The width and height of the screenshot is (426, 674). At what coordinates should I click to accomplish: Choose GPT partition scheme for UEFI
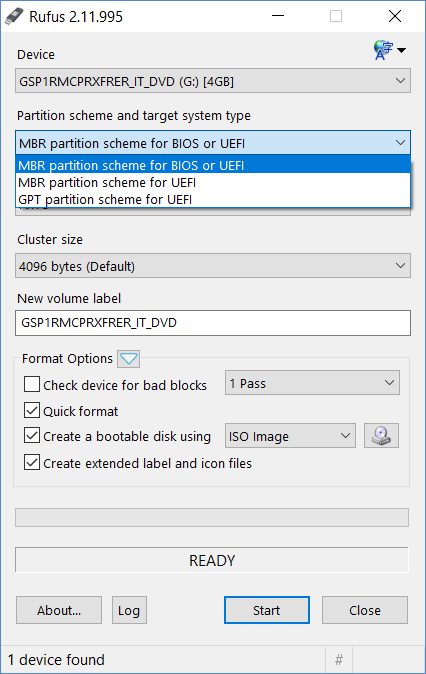tap(213, 199)
